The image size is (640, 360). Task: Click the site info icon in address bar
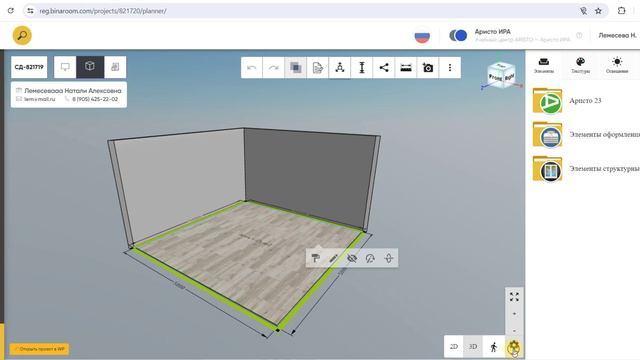[30, 11]
